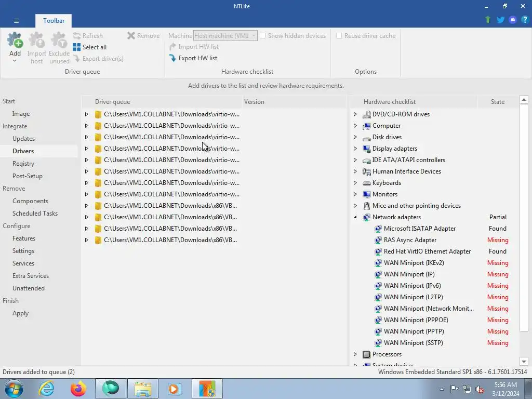Open Windows Explorer folder on taskbar
Screen dimensions: 532x399
142,389
